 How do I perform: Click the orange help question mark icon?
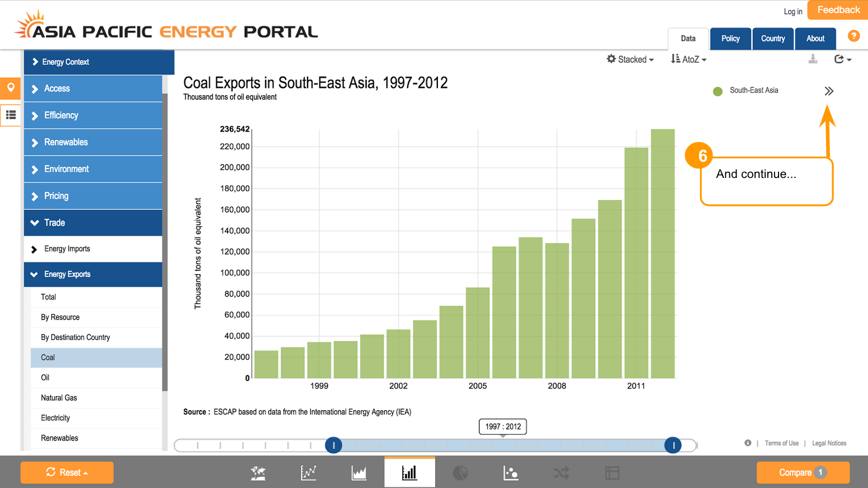[853, 36]
